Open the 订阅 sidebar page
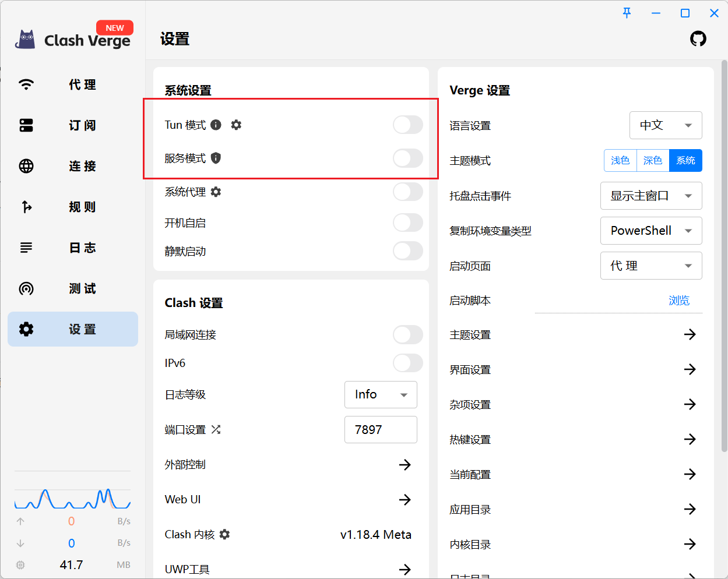This screenshot has height=579, width=728. pyautogui.click(x=73, y=125)
